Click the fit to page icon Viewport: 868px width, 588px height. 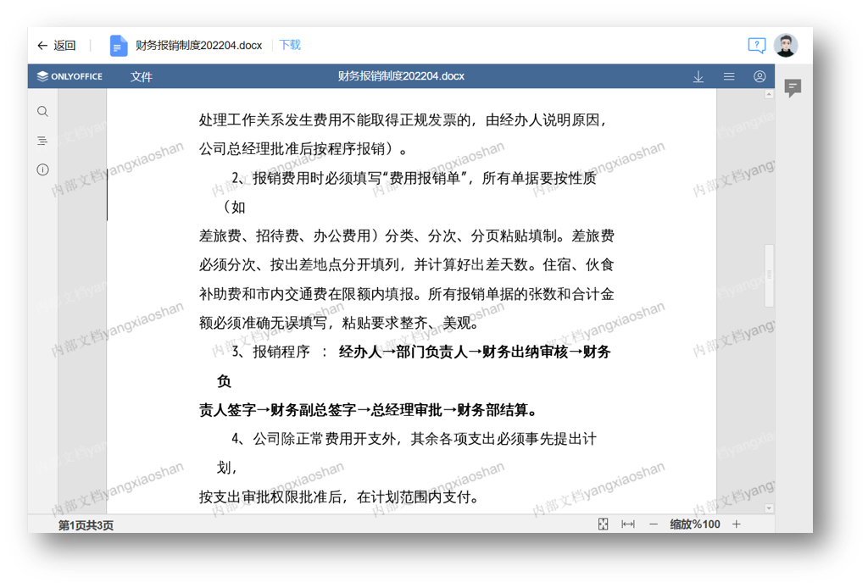pyautogui.click(x=604, y=524)
